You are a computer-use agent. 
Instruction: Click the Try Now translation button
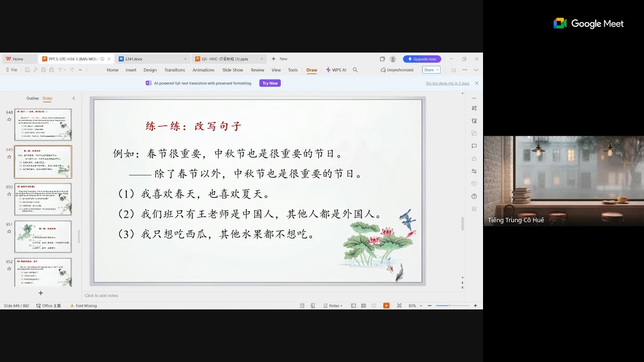click(x=270, y=83)
